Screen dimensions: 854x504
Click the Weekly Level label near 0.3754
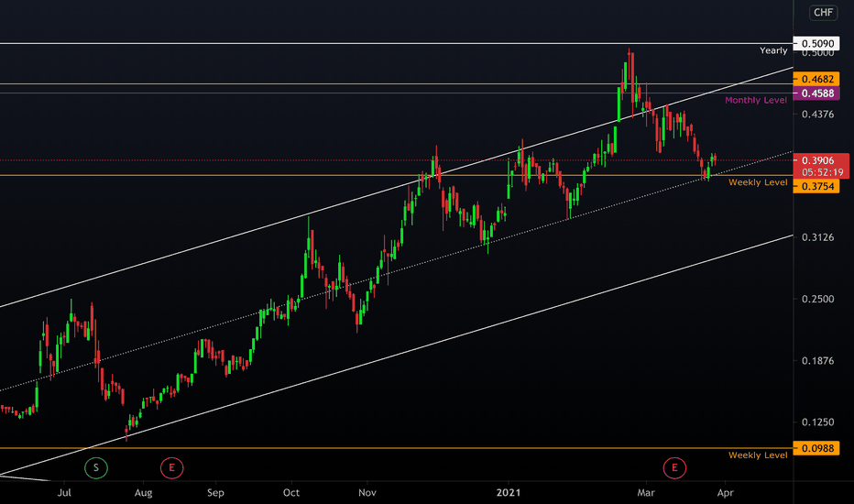tap(758, 182)
